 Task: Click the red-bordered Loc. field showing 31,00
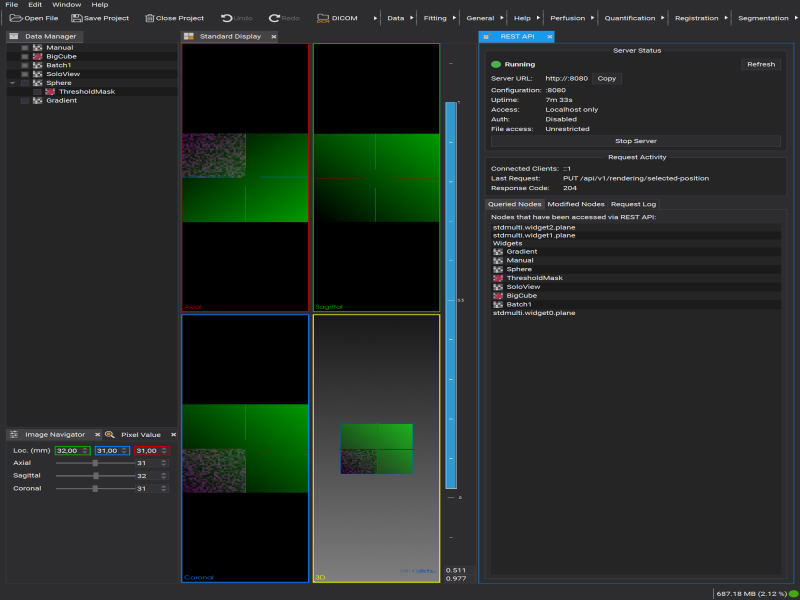point(152,451)
